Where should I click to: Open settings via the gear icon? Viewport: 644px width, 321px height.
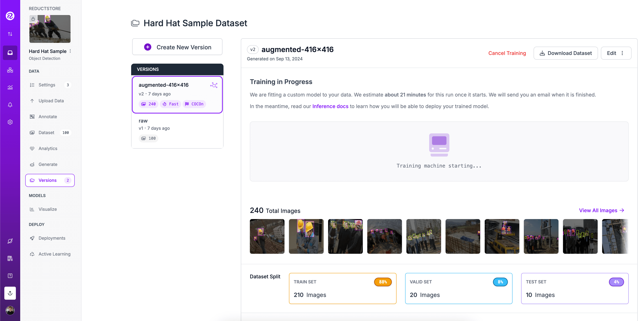point(10,122)
